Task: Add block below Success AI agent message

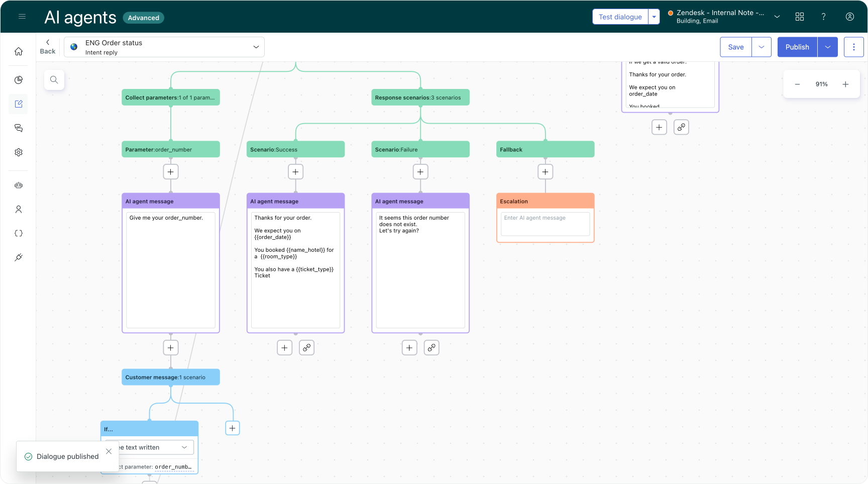Action: [x=285, y=348]
